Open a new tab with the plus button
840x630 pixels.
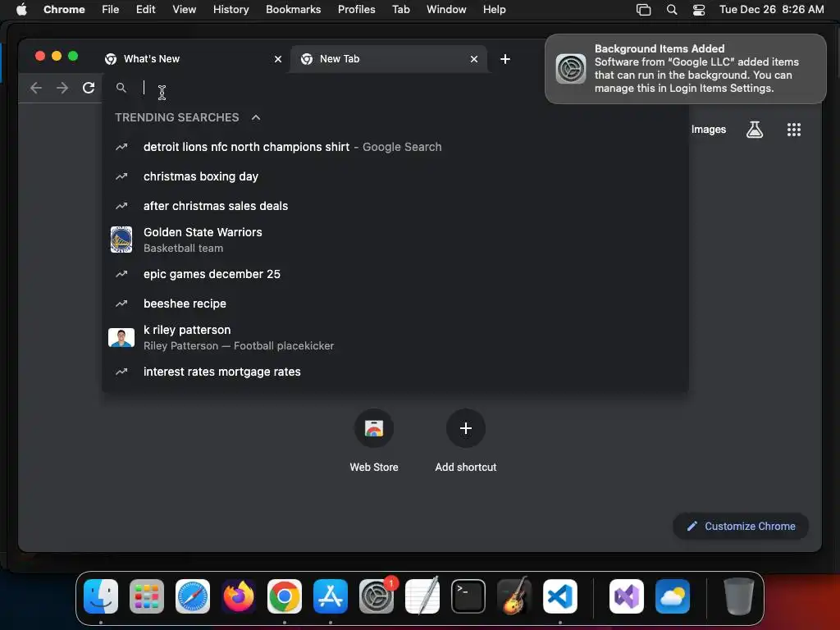coord(504,59)
